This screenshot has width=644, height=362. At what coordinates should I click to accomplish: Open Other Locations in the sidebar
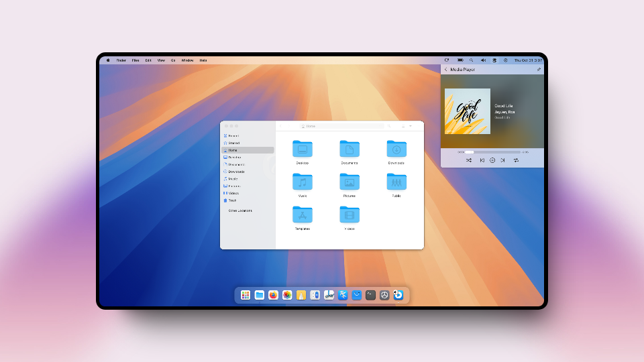(248, 210)
